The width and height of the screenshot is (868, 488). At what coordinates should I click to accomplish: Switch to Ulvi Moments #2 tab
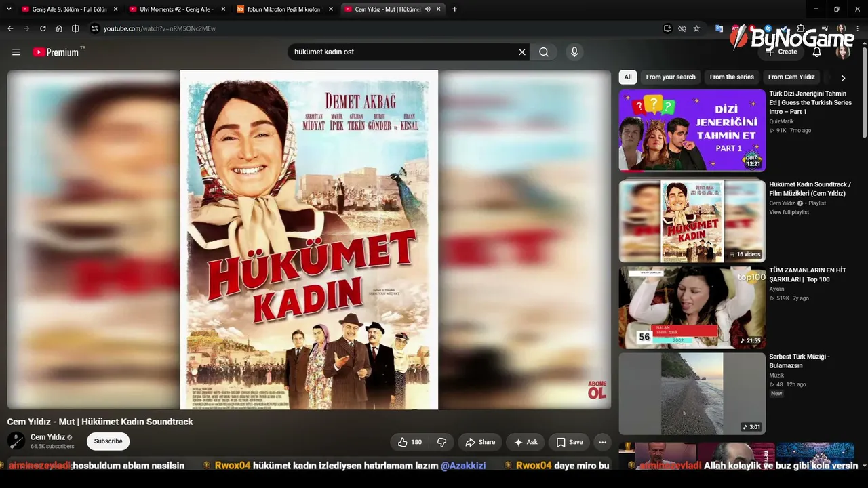176,9
